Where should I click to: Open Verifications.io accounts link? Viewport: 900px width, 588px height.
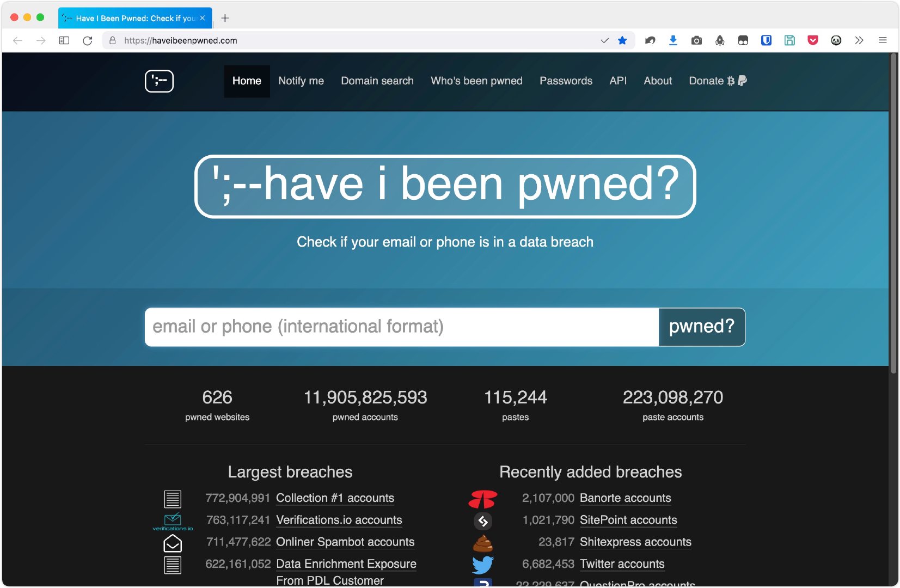[x=339, y=520]
